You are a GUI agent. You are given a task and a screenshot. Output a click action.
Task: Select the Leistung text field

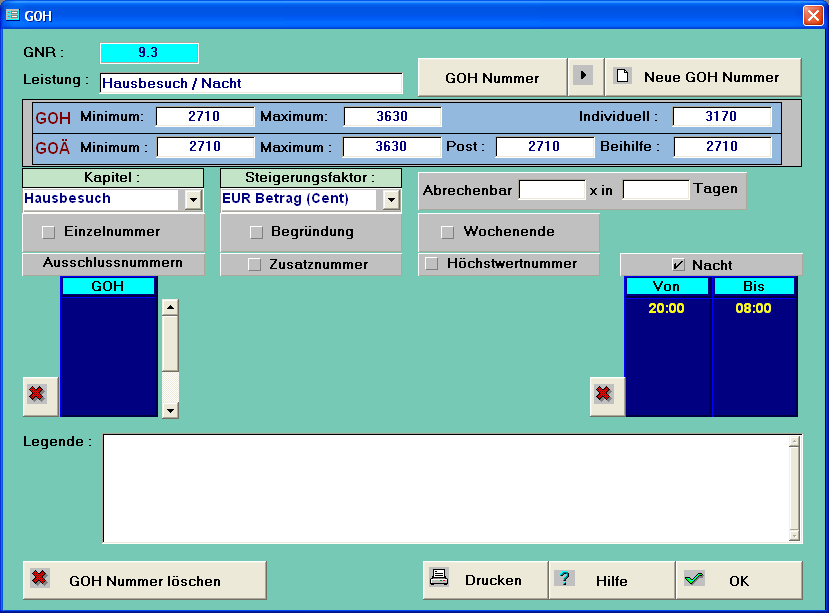(x=251, y=83)
